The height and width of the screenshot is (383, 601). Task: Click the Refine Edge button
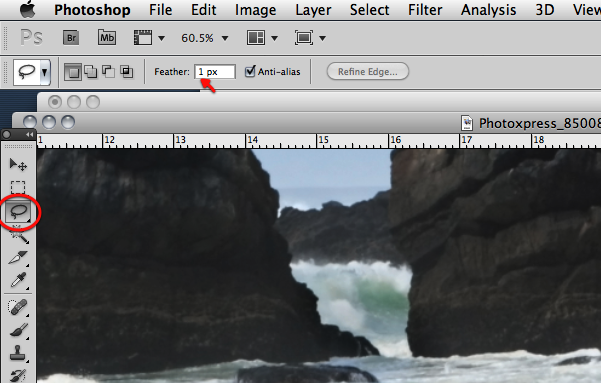click(368, 71)
